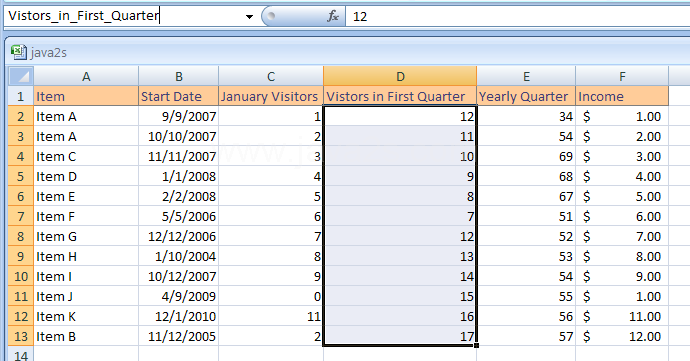Click the 'Item' header cell
Screen dimensions: 690x361
(x=86, y=96)
